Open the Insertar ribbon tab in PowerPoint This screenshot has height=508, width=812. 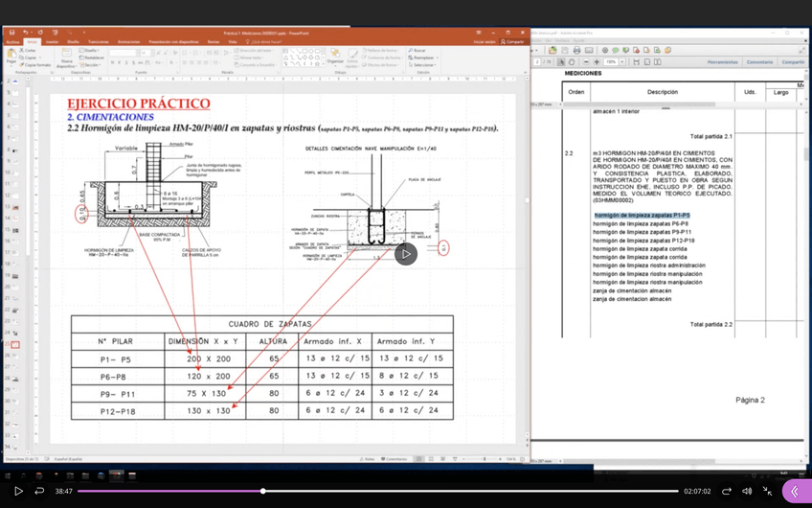(52, 42)
